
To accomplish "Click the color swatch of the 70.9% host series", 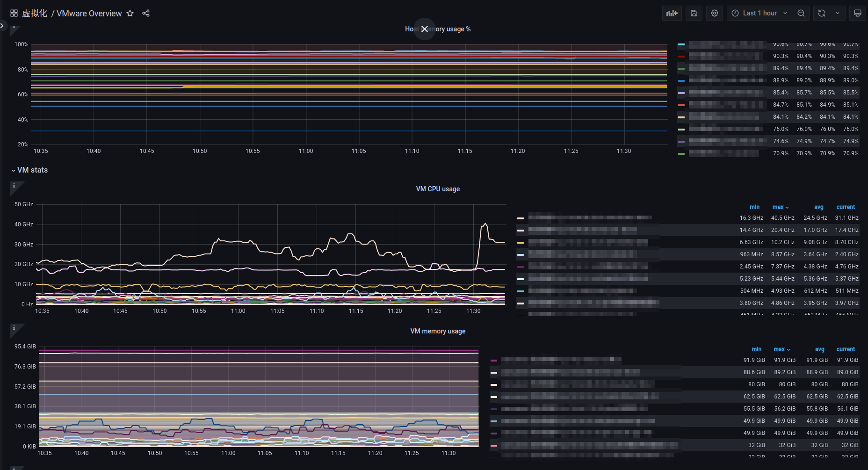I will pos(681,154).
